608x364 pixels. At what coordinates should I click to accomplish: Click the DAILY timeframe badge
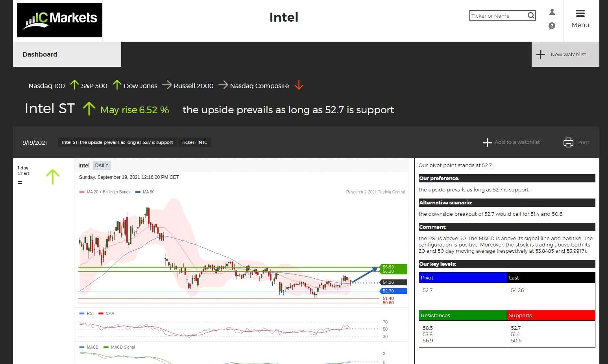(102, 165)
